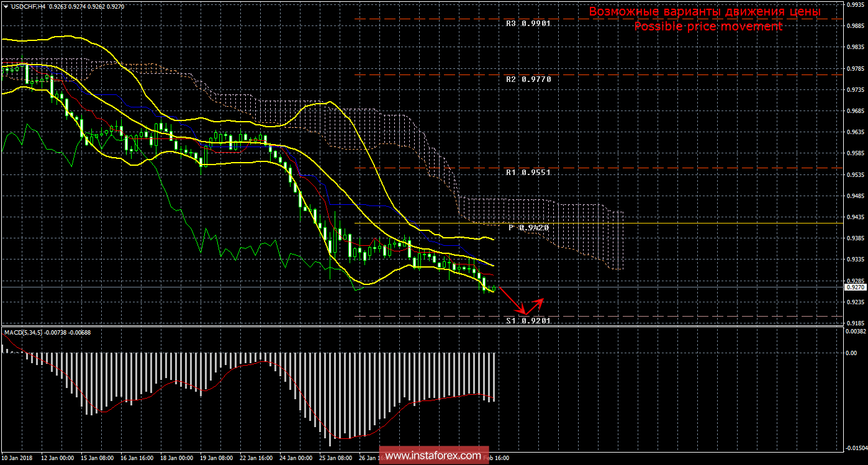
Task: Click the triangle arrow beside USDCHF,H4 title
Action: (x=6, y=6)
